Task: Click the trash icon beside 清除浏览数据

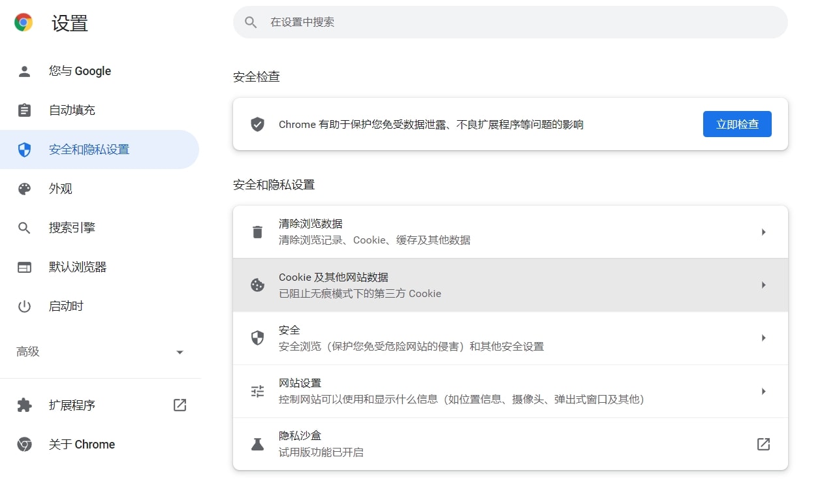Action: tap(257, 231)
